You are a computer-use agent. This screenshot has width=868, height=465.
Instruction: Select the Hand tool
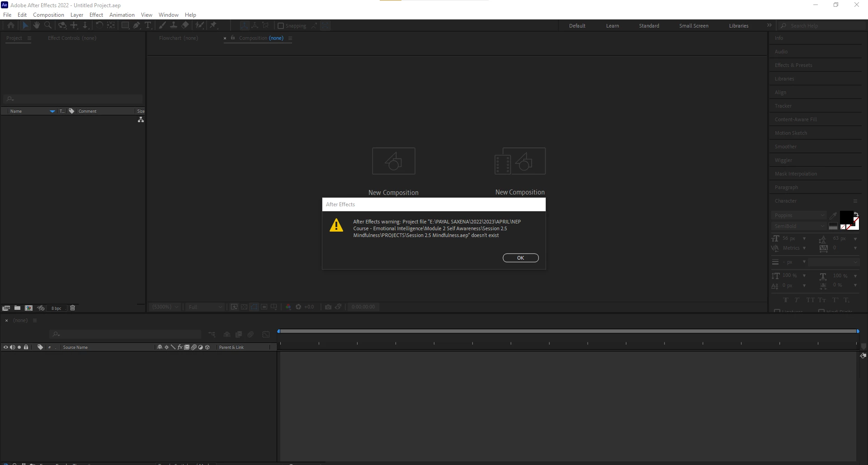37,25
